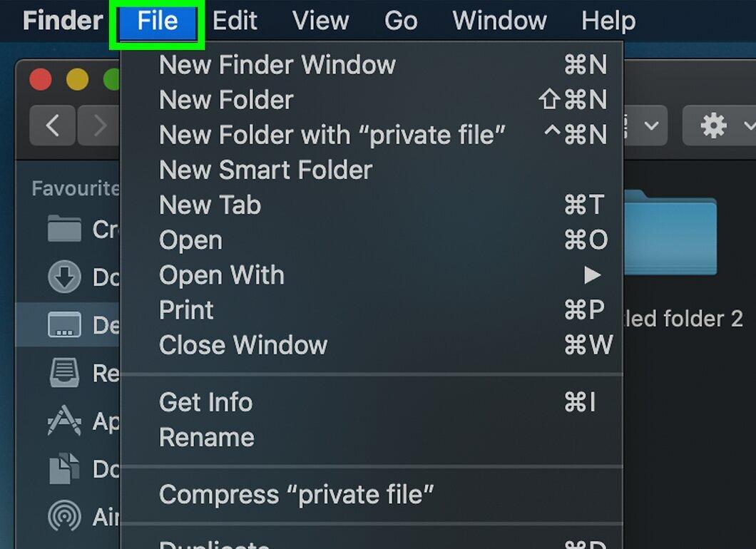Image resolution: width=756 pixels, height=549 pixels.
Task: Open the Documents icon in sidebar
Action: click(64, 468)
